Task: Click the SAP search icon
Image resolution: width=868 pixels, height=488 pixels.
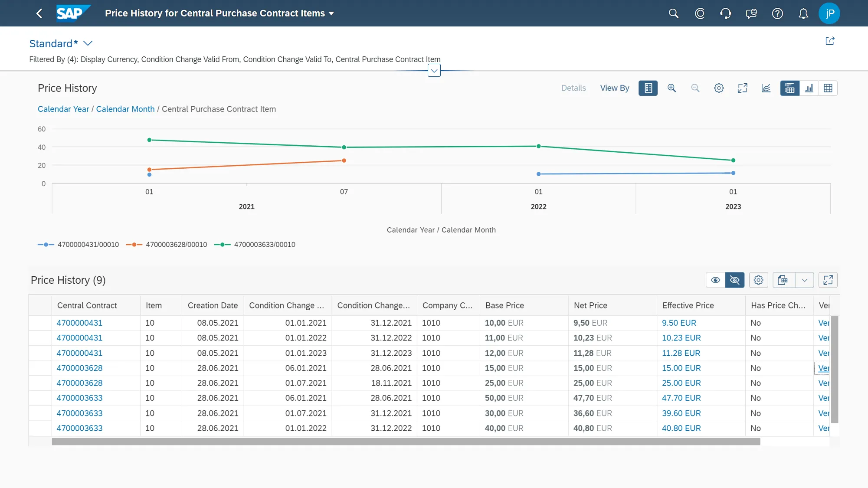Action: 673,13
